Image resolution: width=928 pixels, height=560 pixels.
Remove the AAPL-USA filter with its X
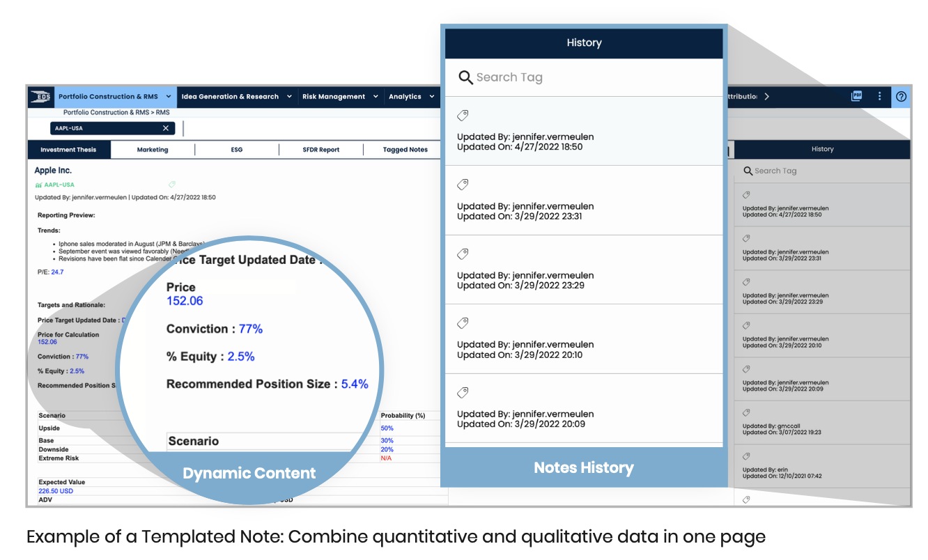coord(166,128)
